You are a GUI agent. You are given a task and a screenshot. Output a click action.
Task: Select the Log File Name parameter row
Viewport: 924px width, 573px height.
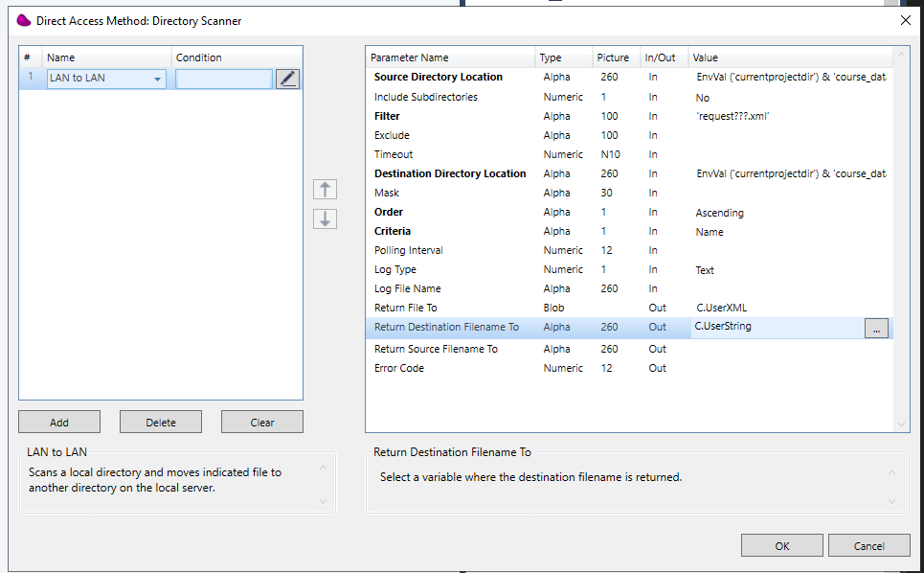(x=629, y=288)
